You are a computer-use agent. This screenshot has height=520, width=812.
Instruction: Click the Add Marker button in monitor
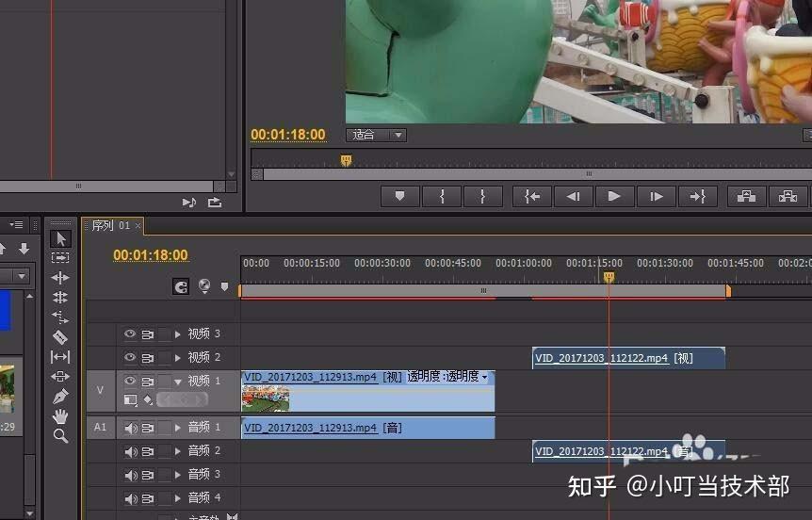tap(399, 196)
